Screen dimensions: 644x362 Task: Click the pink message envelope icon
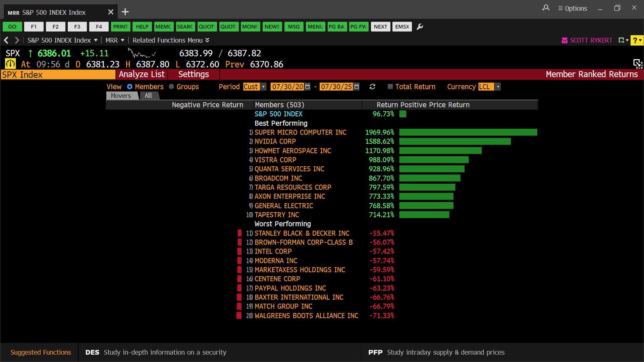[565, 41]
